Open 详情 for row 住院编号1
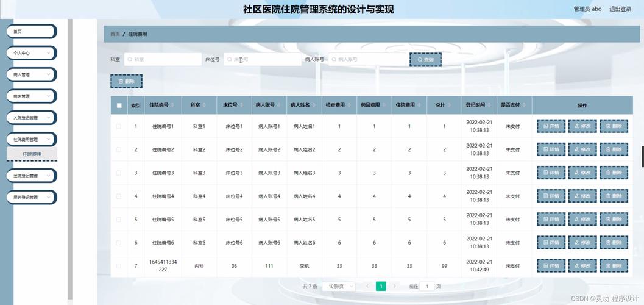 tap(551, 126)
